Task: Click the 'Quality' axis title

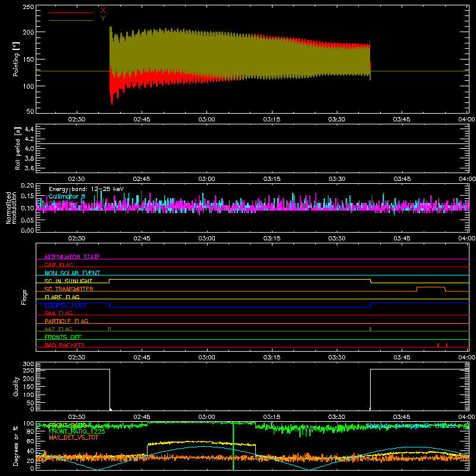Action: pos(16,386)
